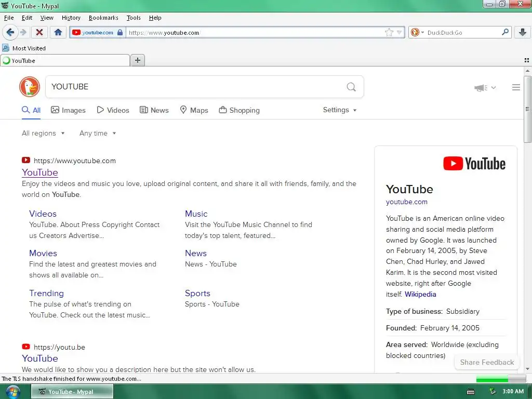Open the first YouTube result title link
The height and width of the screenshot is (399, 532).
[x=40, y=172]
